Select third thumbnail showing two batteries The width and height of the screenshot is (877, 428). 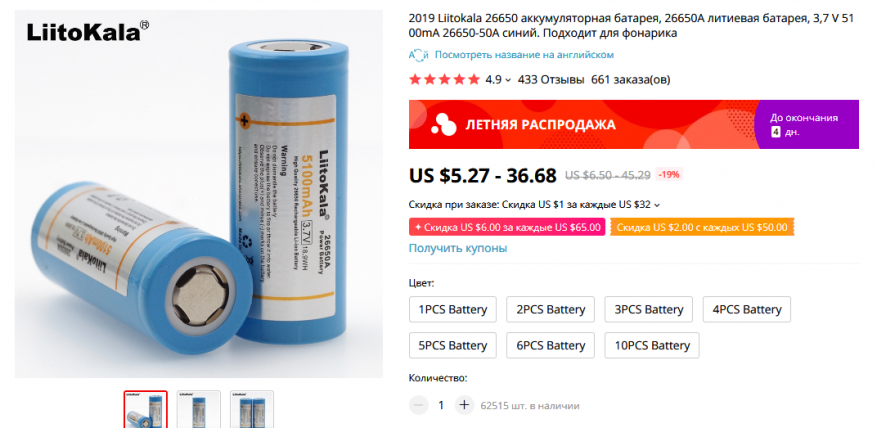tap(252, 409)
